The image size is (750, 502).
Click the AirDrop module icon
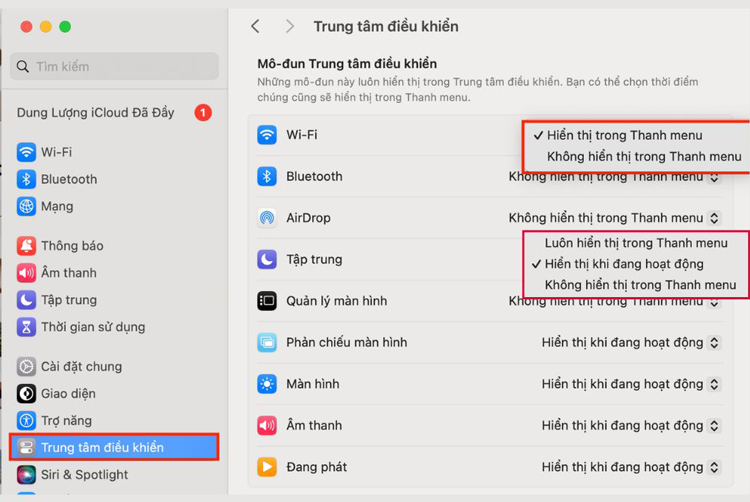pos(267,218)
